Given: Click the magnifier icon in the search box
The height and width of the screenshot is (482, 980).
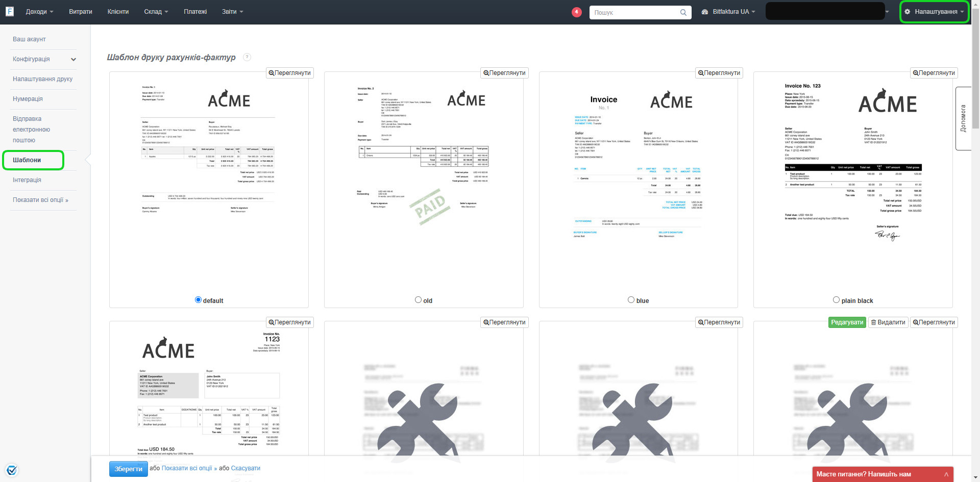Looking at the screenshot, I should click(683, 12).
